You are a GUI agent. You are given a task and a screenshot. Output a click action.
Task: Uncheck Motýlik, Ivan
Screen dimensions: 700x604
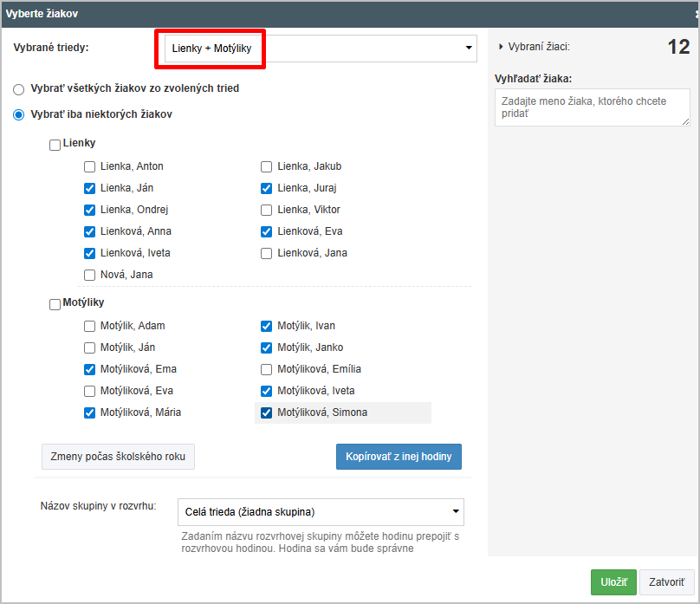click(x=267, y=326)
